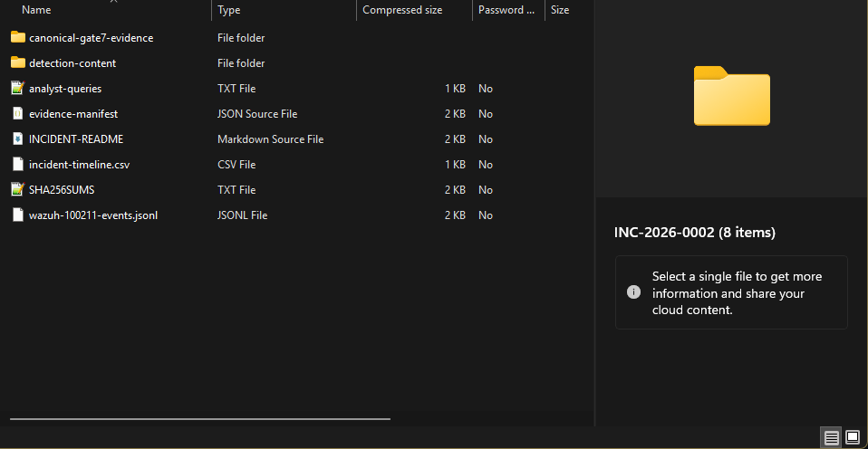Select the wazuh-100211-events.jsonl file name
Viewport: 868px width, 449px height.
click(93, 215)
